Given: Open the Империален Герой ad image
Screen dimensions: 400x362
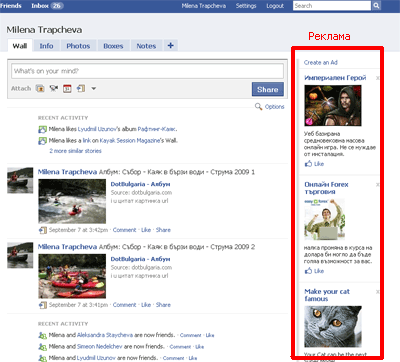Looking at the screenshot, I should pyautogui.click(x=333, y=105).
